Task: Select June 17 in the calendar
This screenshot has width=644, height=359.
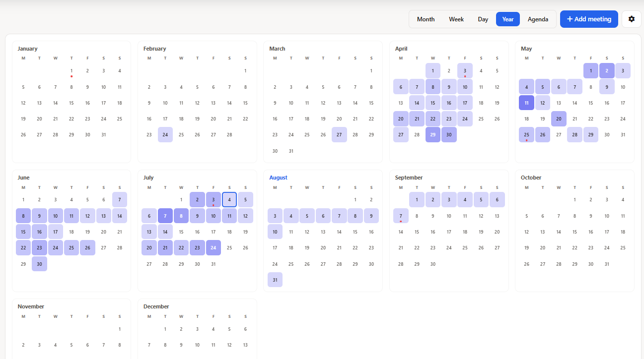Action: [56, 232]
